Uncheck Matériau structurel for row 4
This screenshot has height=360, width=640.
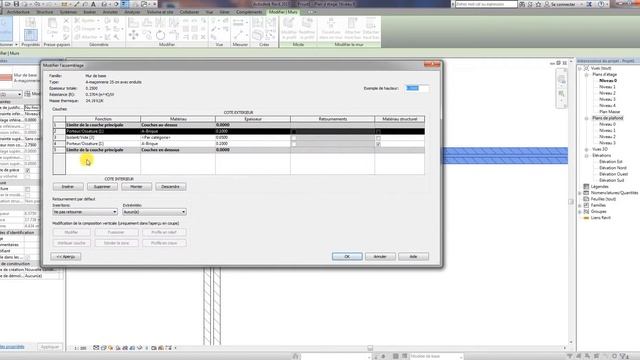point(378,144)
